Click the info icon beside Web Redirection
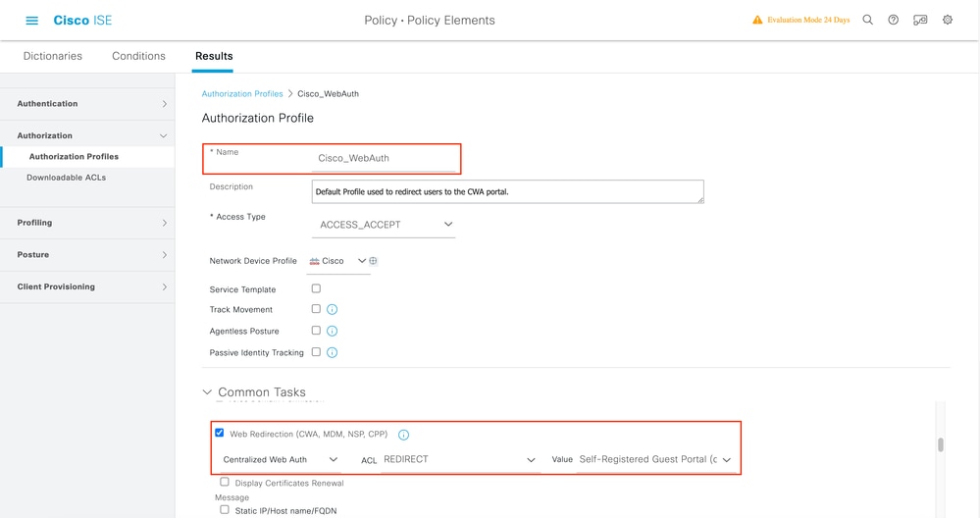 point(403,435)
